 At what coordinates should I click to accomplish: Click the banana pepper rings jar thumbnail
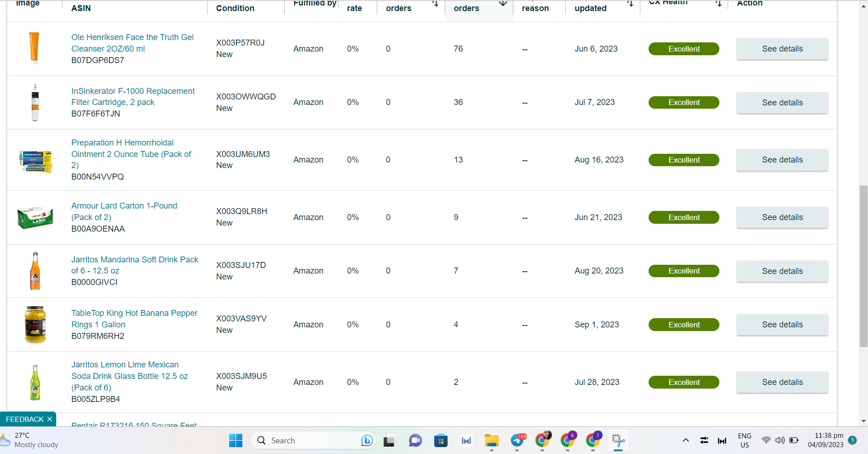[35, 325]
